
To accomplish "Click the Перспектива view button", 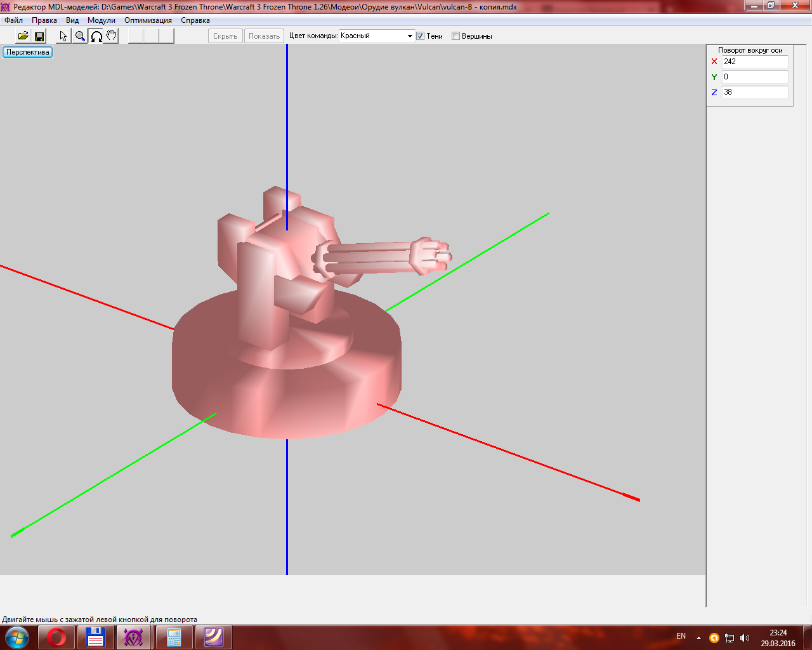I will [28, 52].
